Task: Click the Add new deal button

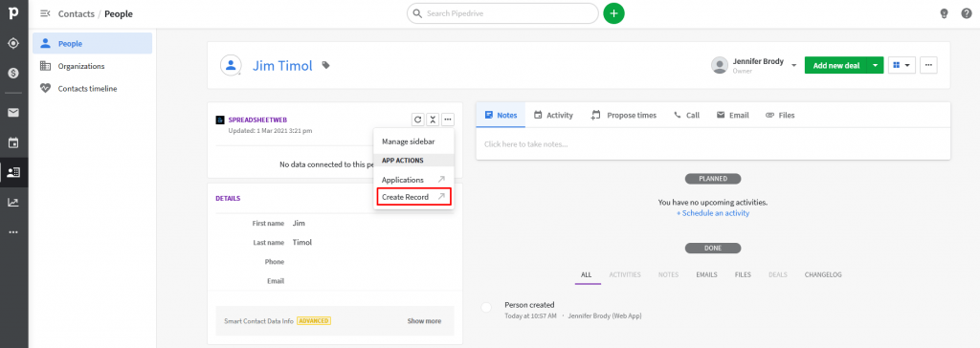Action: [x=835, y=65]
